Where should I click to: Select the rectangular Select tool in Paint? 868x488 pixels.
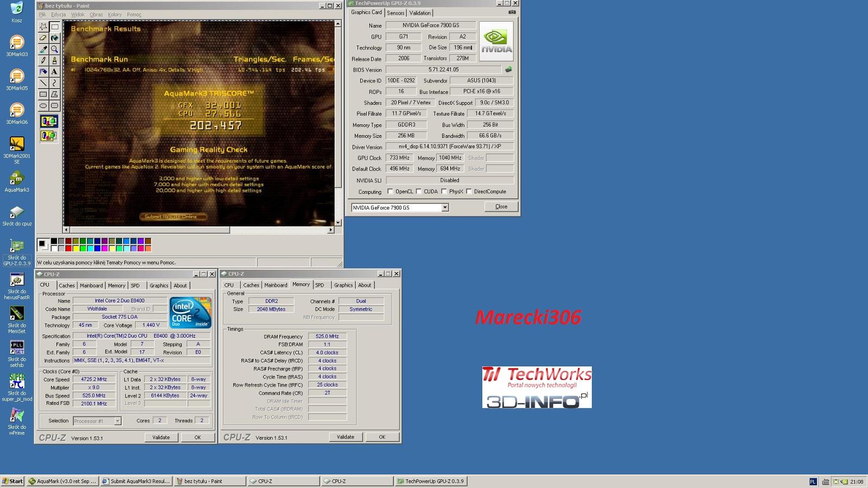[55, 27]
